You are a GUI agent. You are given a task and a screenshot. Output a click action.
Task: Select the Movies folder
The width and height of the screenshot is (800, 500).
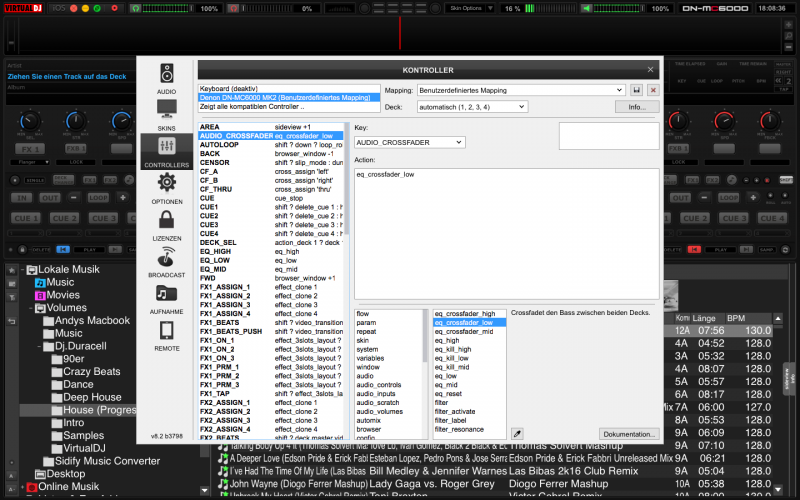[57, 295]
